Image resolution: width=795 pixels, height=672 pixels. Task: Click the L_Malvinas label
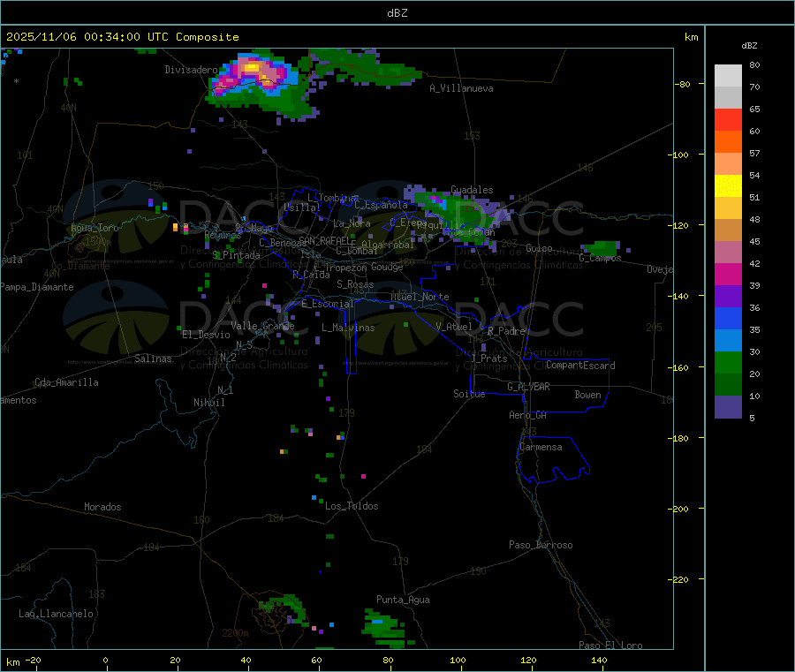[348, 328]
